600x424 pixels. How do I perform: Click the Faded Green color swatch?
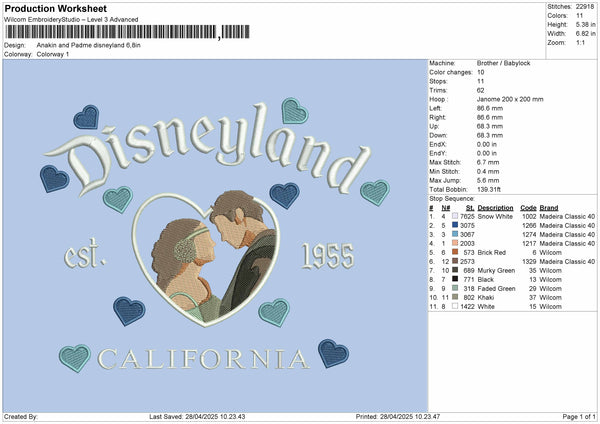click(455, 289)
